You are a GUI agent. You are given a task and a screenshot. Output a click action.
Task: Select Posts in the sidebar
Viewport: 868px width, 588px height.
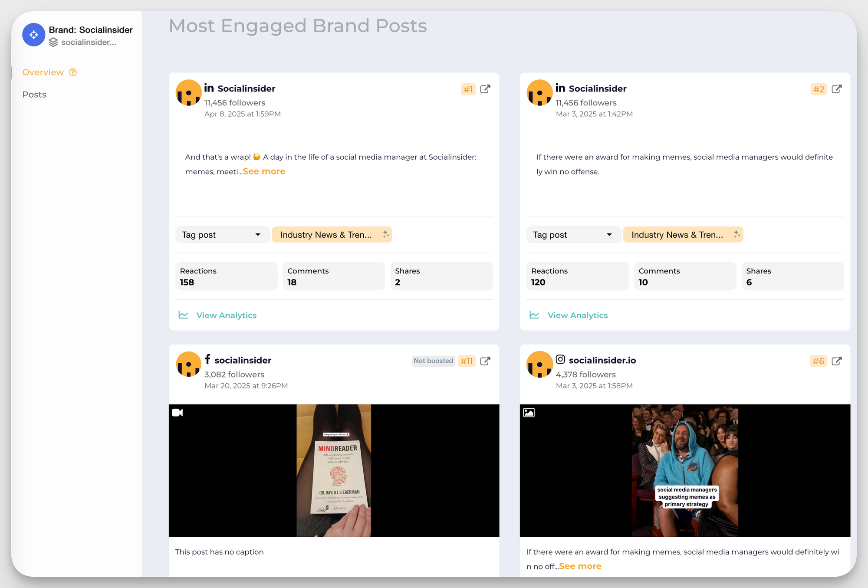(x=34, y=95)
